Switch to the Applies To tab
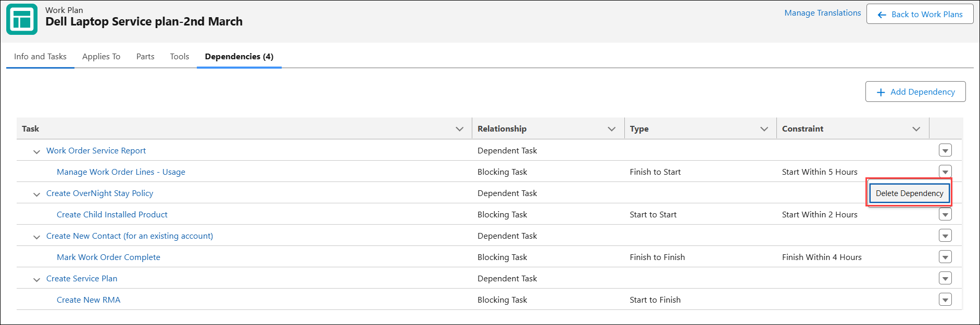The width and height of the screenshot is (980, 325). tap(101, 56)
